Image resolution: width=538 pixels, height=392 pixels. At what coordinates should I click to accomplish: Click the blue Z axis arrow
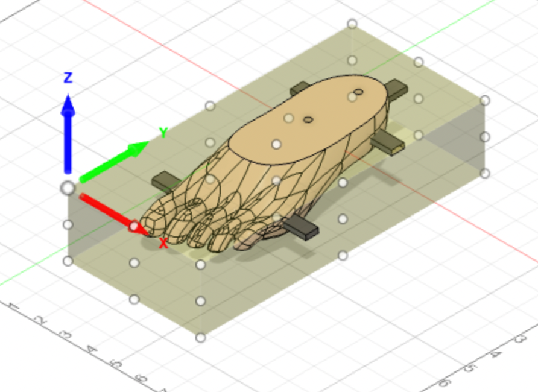pos(68,134)
